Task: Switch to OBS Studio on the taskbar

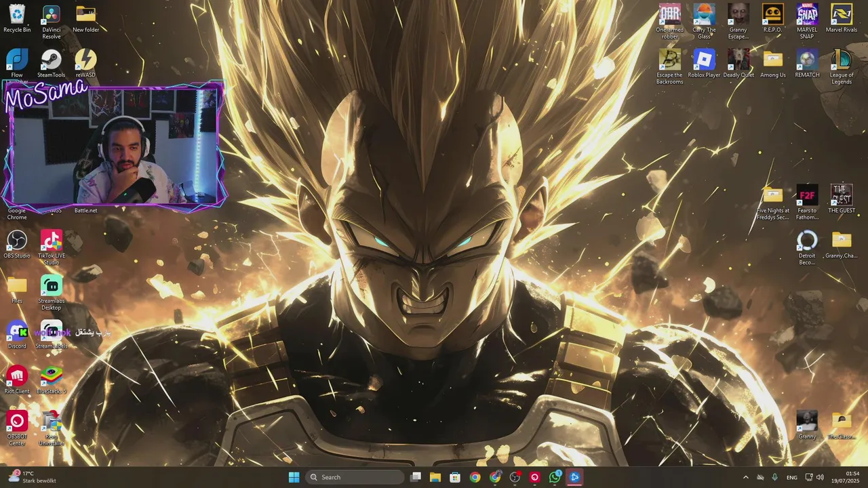Action: (x=515, y=477)
